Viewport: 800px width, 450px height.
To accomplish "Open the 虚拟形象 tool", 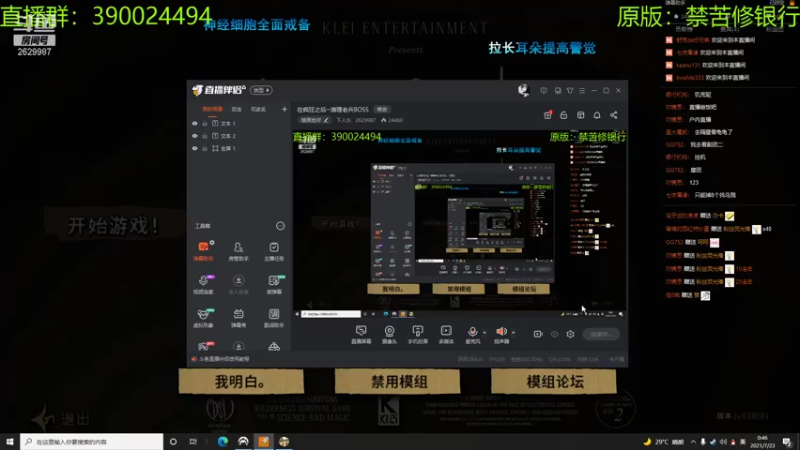I will 204,317.
